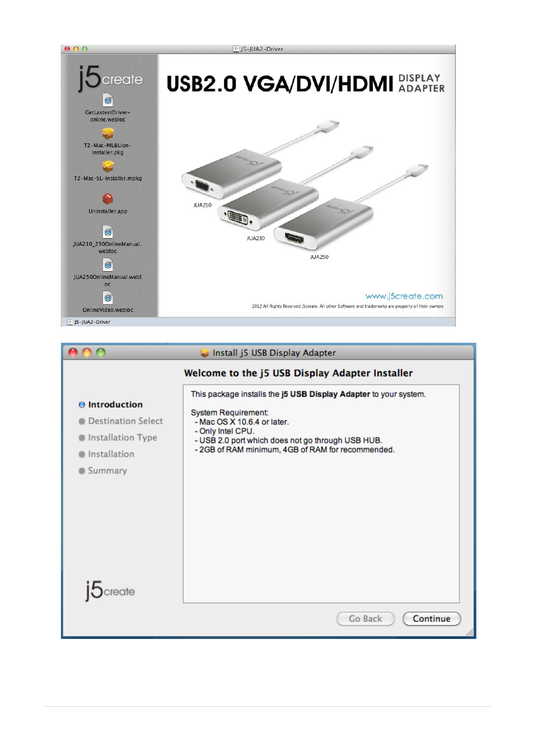Click the j5create logo in the driver window
Image resolution: width=534 pixels, height=756 pixels.
point(110,78)
